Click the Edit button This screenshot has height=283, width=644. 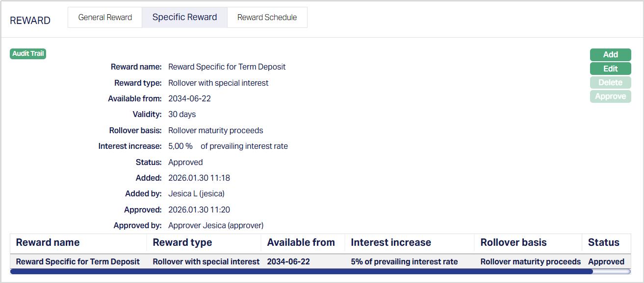(610, 69)
